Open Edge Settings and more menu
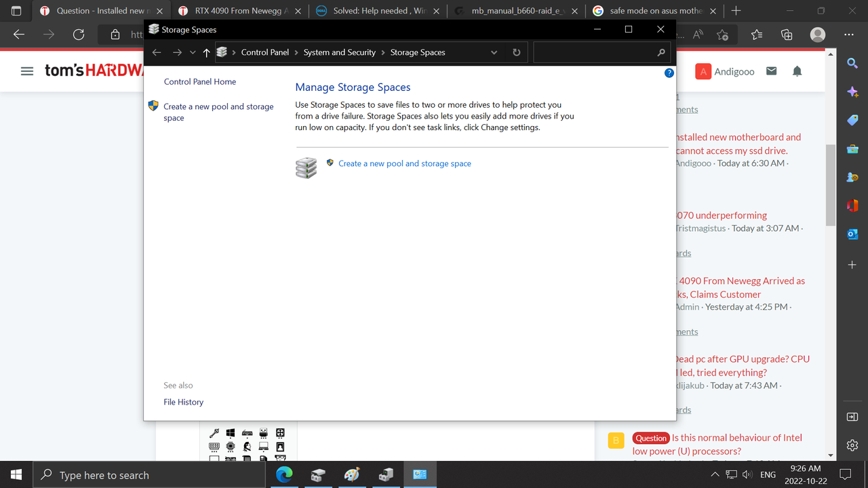Screen dimensions: 868x488 click(850, 35)
